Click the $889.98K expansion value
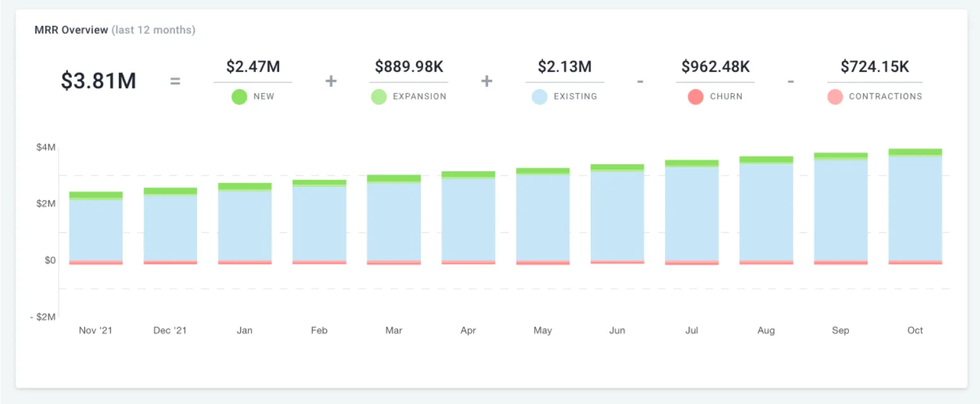 [x=409, y=67]
